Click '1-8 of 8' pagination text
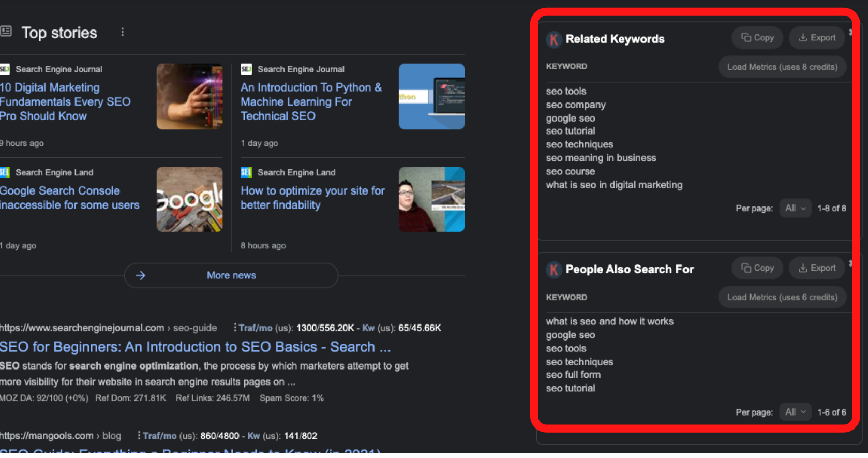868x458 pixels. 832,209
